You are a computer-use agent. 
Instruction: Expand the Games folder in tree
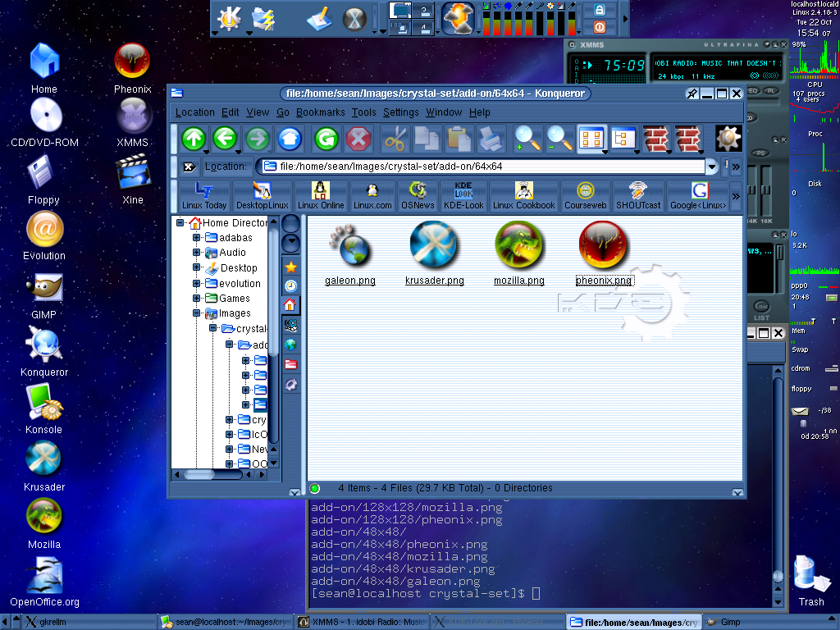click(196, 299)
